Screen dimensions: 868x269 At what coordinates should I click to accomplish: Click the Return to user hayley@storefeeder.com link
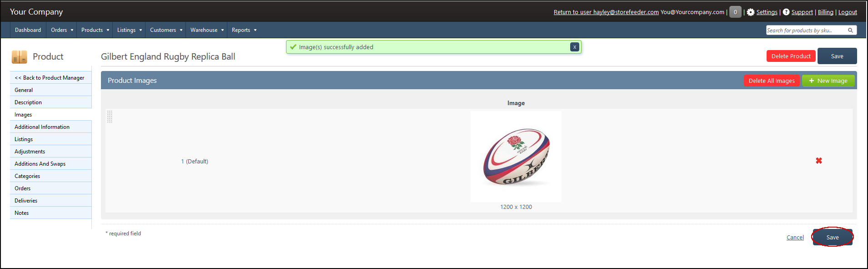pos(606,12)
